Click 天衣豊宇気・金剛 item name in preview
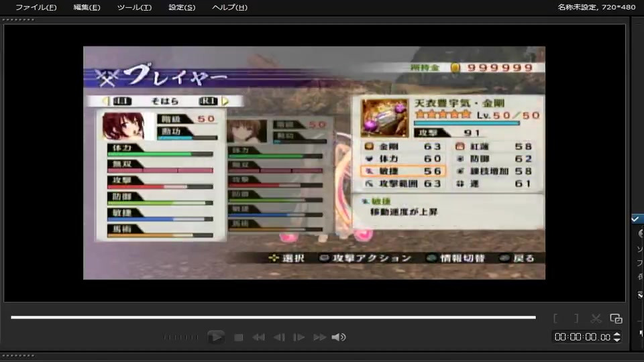 pos(460,103)
